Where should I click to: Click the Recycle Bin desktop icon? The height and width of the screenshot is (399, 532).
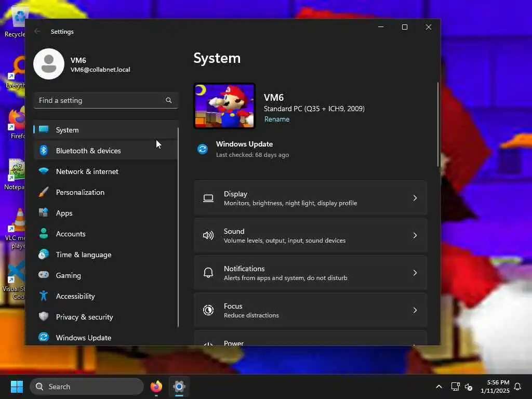[14, 21]
